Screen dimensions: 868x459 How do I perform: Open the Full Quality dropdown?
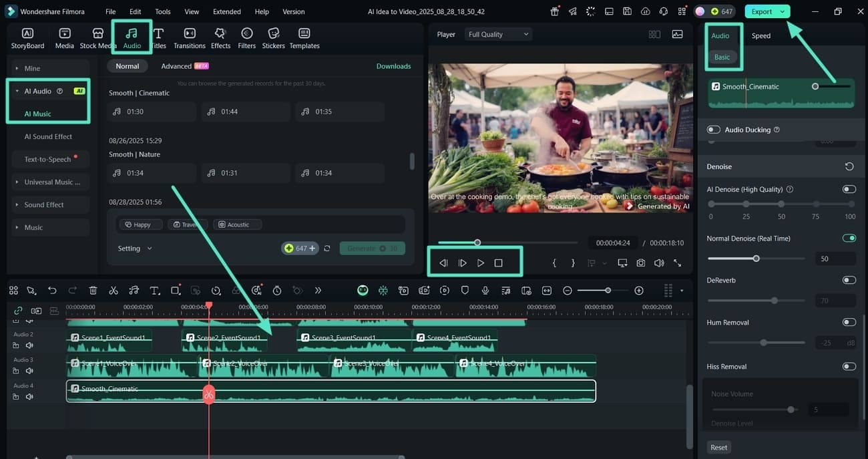click(498, 34)
